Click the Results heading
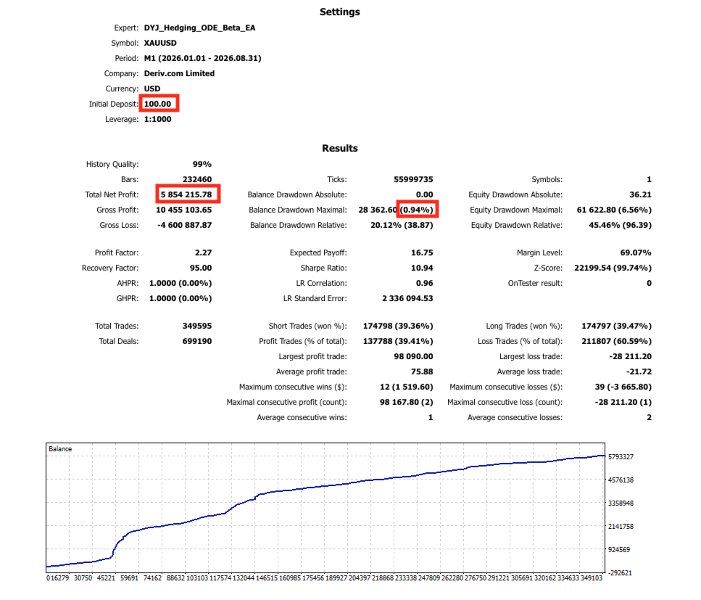Screen dimensions: 701x600 click(340, 148)
